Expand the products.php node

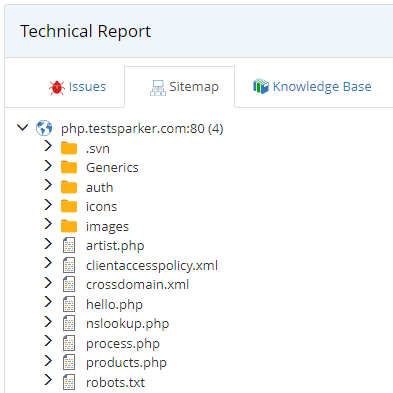(48, 361)
